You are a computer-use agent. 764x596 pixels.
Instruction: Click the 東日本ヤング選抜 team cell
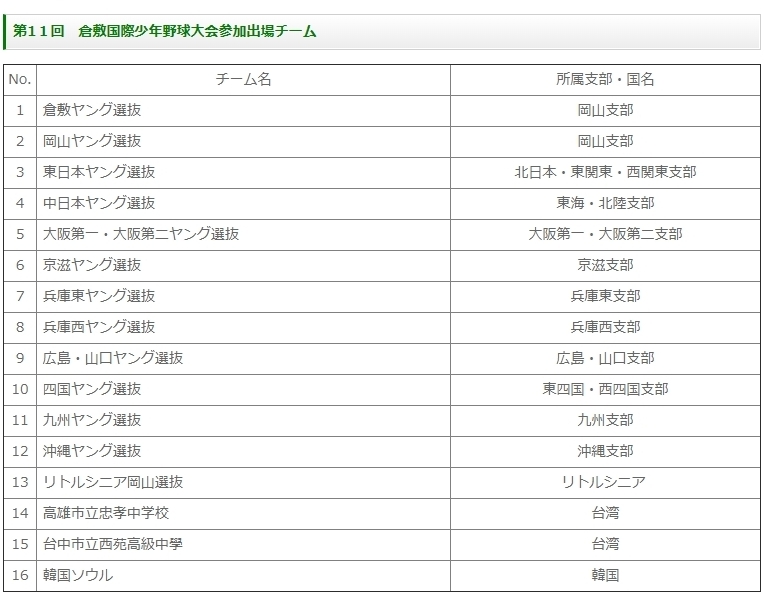pos(99,172)
